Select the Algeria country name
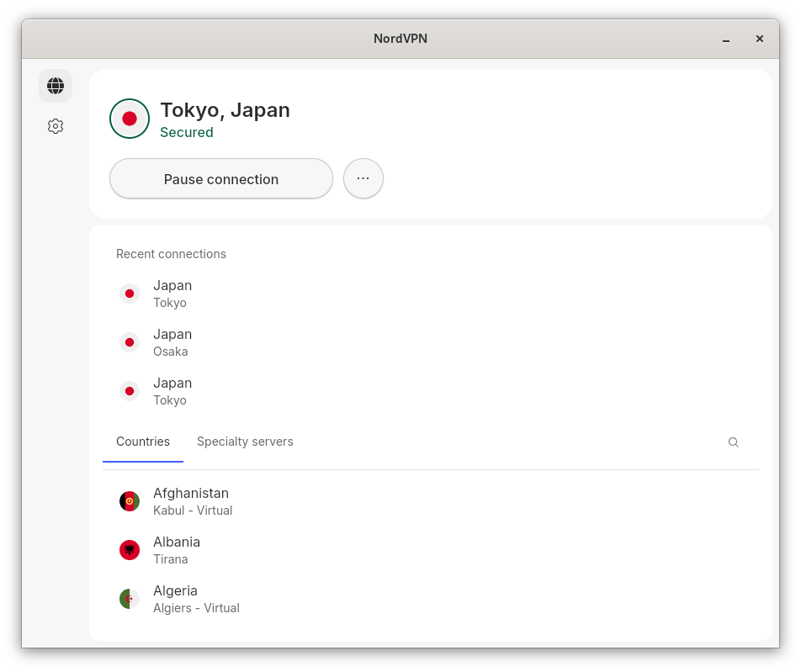The width and height of the screenshot is (801, 672). click(175, 590)
